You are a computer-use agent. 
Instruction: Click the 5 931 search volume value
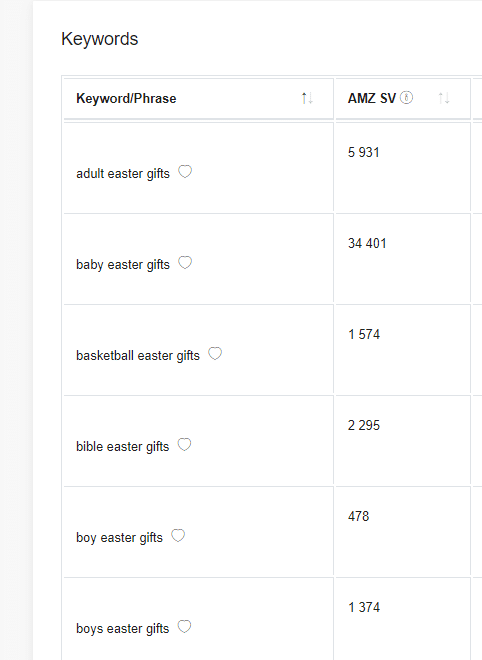point(364,152)
